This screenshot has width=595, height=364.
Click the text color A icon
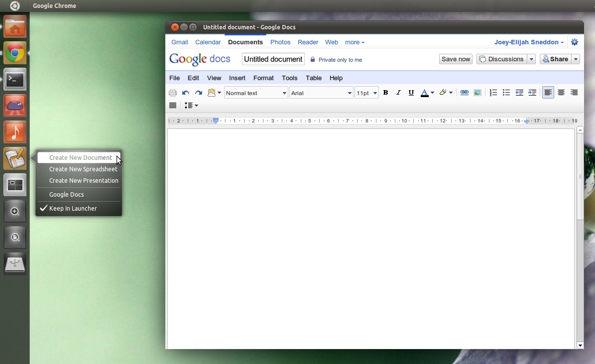(425, 93)
